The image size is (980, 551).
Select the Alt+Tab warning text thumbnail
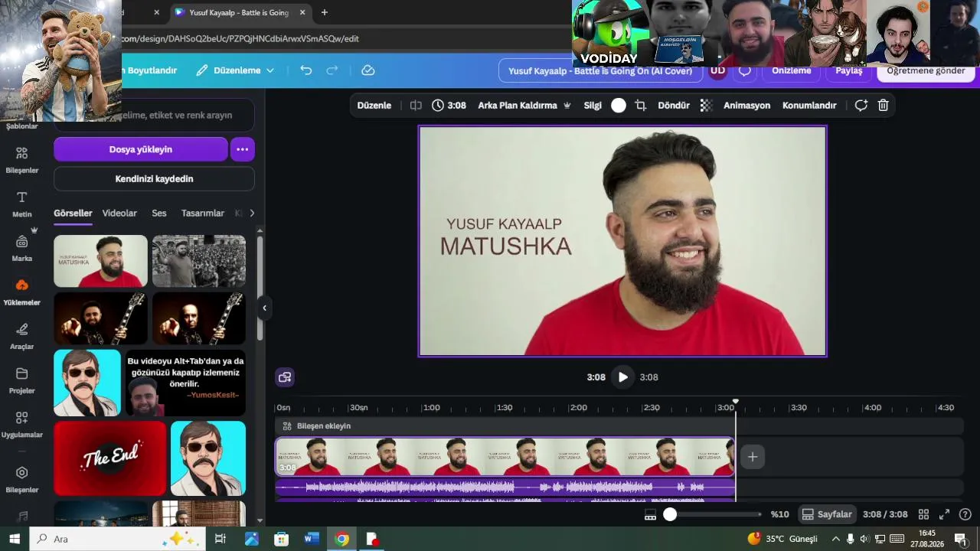click(x=185, y=383)
